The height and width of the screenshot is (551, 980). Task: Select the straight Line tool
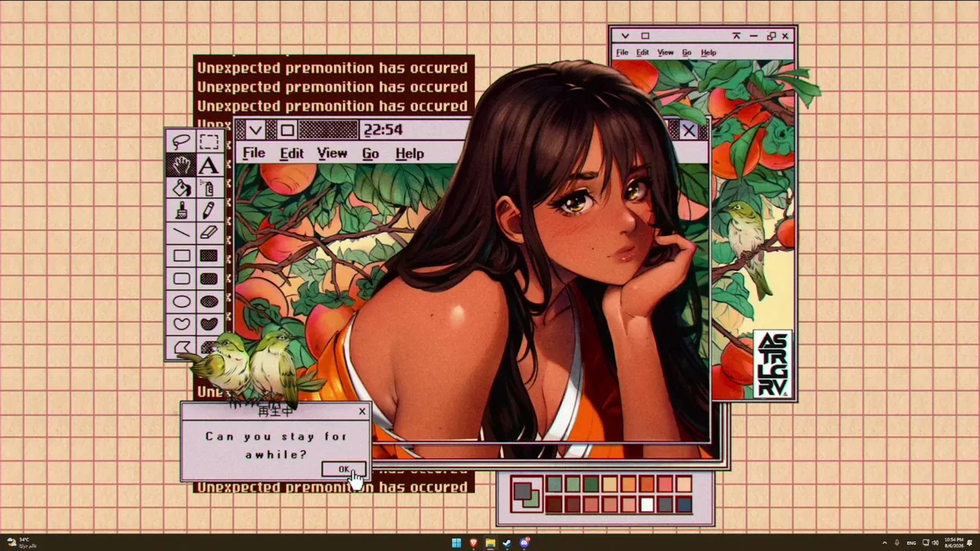pos(181,233)
